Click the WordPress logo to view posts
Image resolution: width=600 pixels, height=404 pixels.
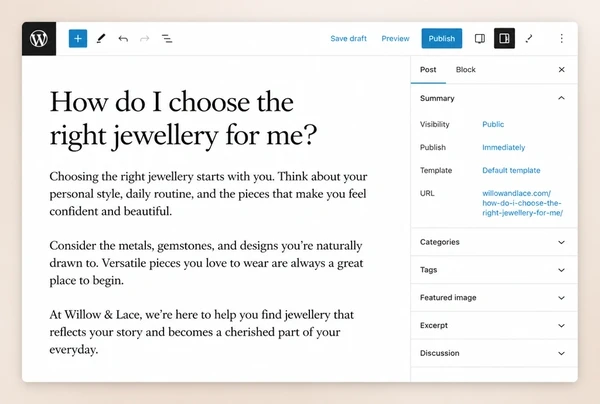(x=39, y=39)
